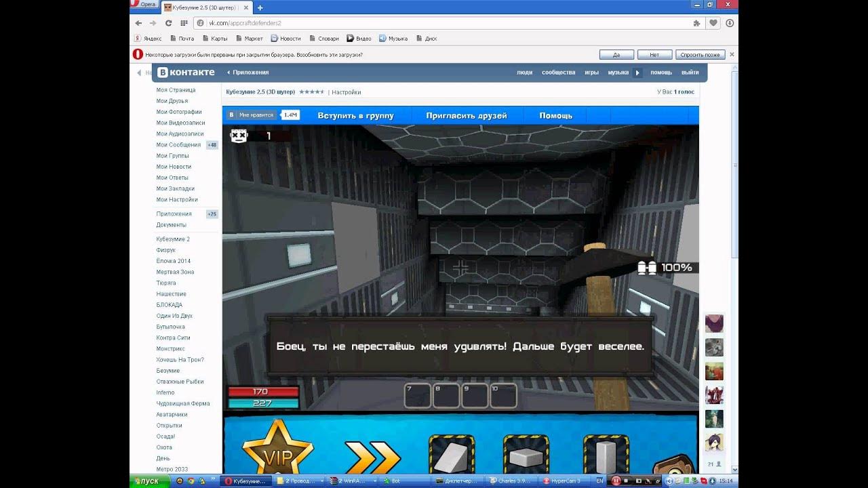
Task: Dismiss the downloads notification bar
Action: [732, 54]
